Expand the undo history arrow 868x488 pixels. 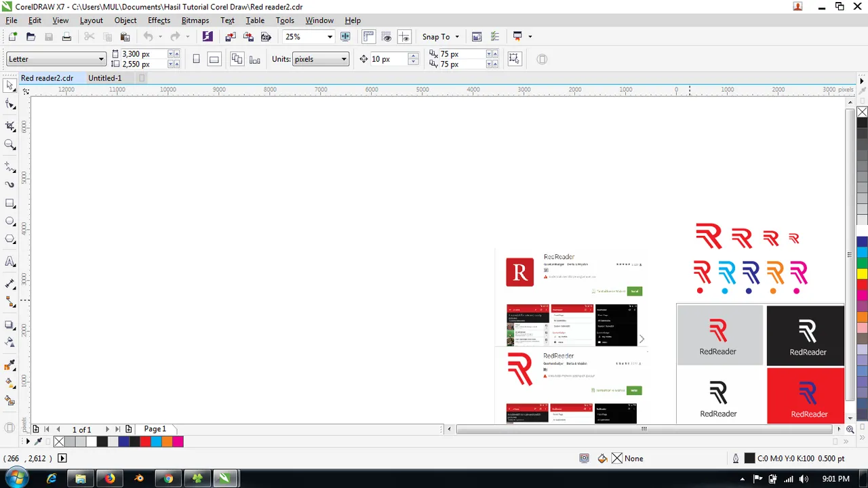[x=160, y=37]
